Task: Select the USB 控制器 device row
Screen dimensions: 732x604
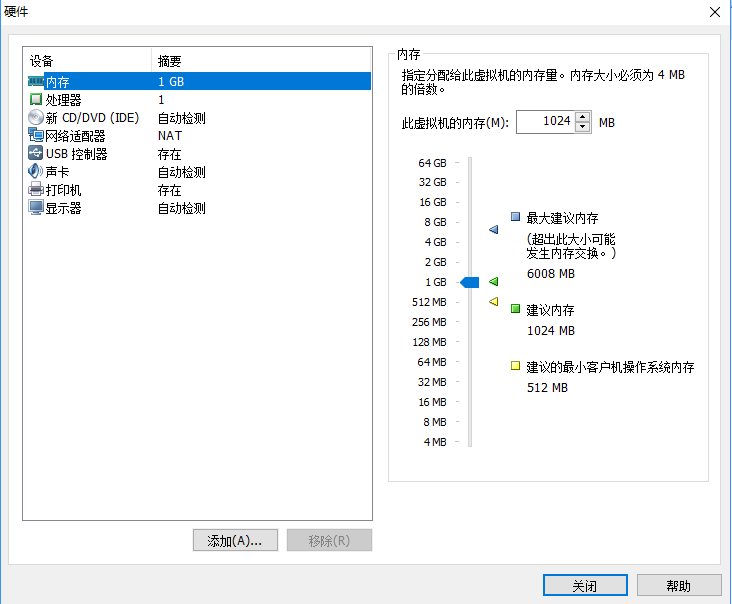Action: 199,154
